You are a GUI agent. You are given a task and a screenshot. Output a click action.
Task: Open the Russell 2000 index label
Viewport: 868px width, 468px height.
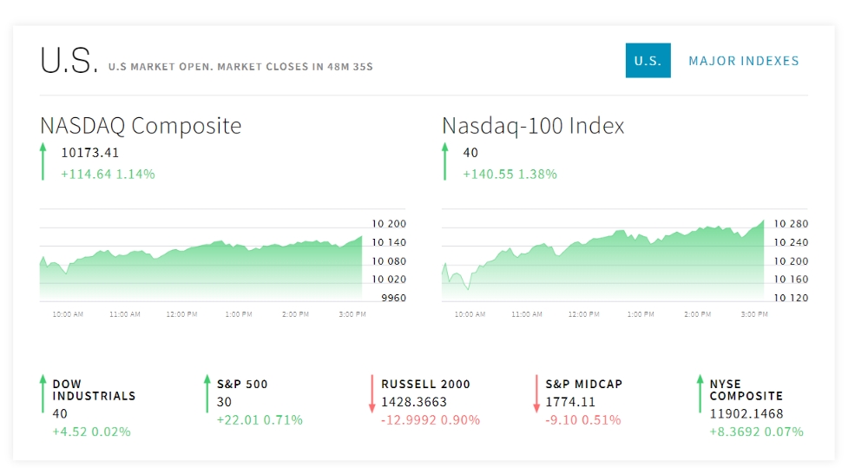[425, 384]
